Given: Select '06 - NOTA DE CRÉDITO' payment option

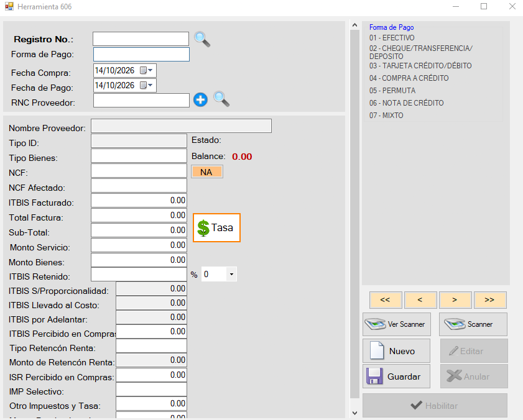Looking at the screenshot, I should click(406, 103).
